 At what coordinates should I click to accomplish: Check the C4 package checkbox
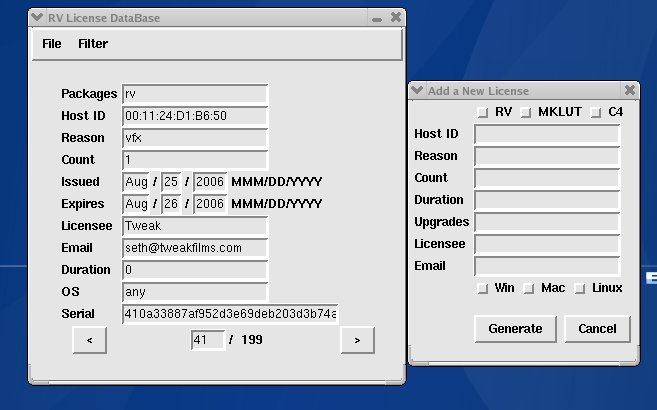point(596,113)
